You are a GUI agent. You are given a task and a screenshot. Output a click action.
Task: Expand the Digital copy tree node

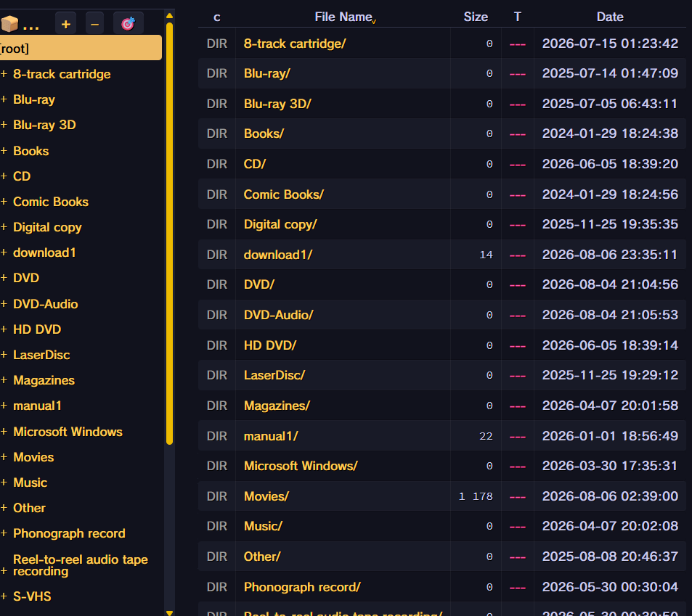tap(4, 227)
